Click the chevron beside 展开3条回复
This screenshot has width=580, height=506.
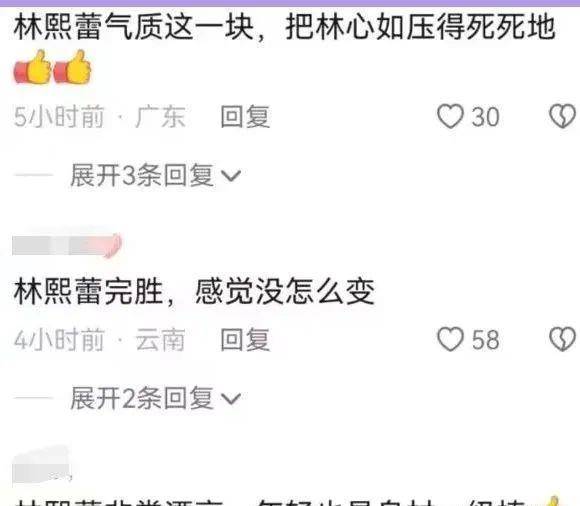[x=231, y=176]
